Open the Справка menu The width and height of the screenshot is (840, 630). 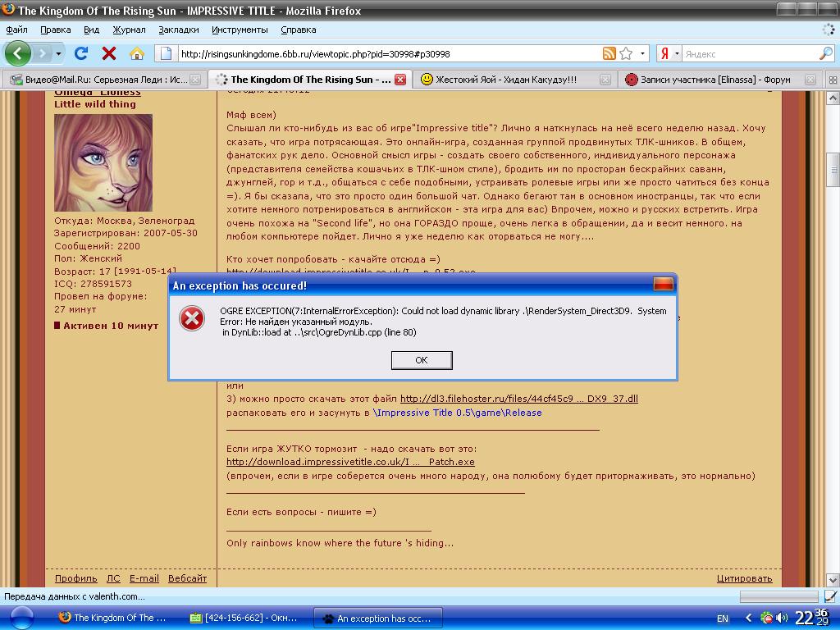pyautogui.click(x=299, y=30)
